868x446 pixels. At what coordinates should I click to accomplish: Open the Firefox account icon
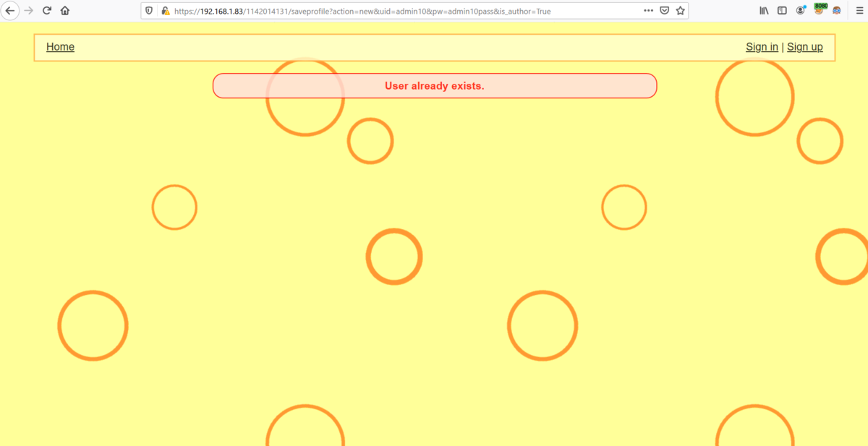pyautogui.click(x=801, y=10)
